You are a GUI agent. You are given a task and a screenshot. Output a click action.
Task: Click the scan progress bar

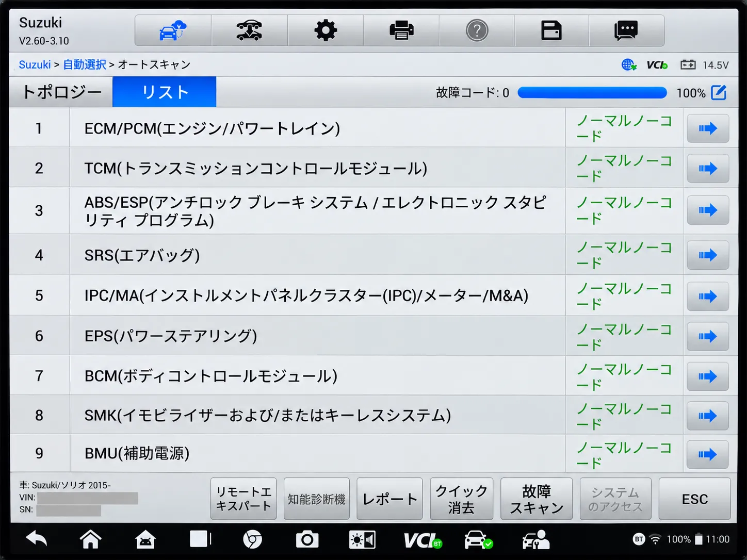point(592,93)
